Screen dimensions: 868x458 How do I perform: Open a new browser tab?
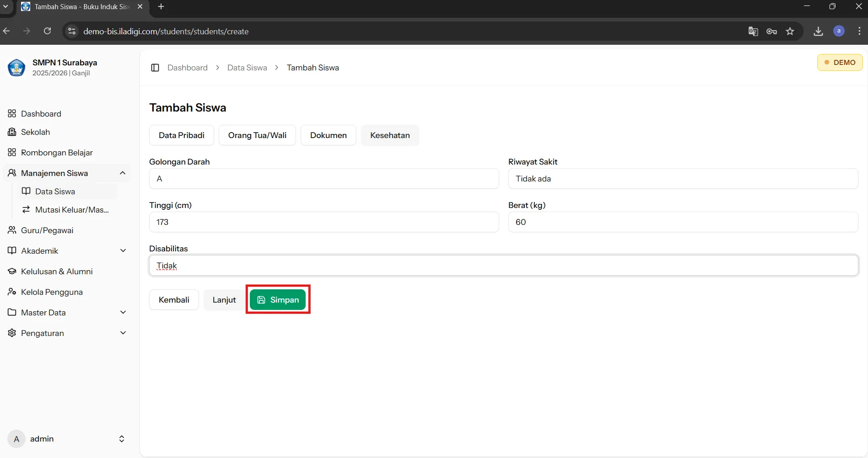coord(161,6)
